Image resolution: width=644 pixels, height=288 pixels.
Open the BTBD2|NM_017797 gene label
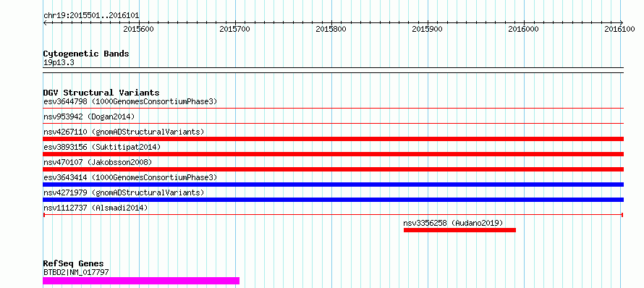77,272
